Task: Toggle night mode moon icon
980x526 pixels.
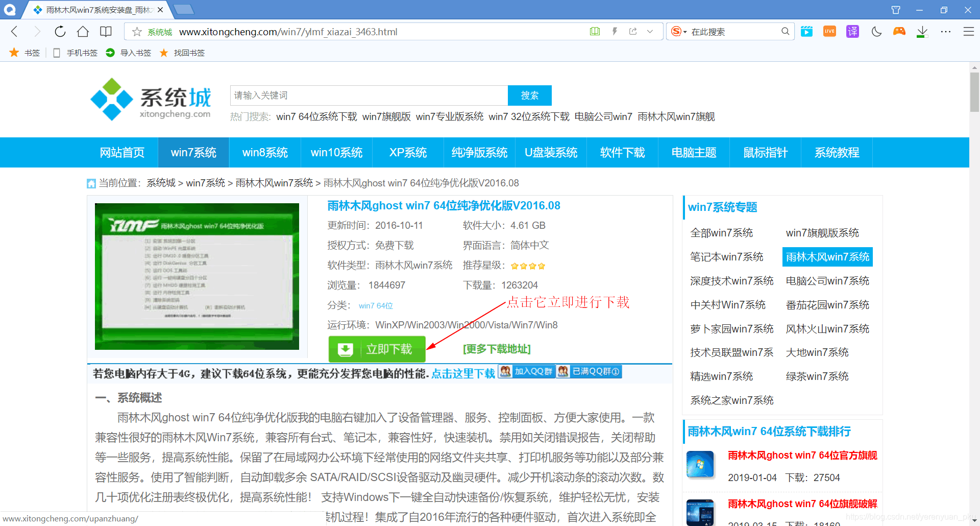Action: click(876, 32)
